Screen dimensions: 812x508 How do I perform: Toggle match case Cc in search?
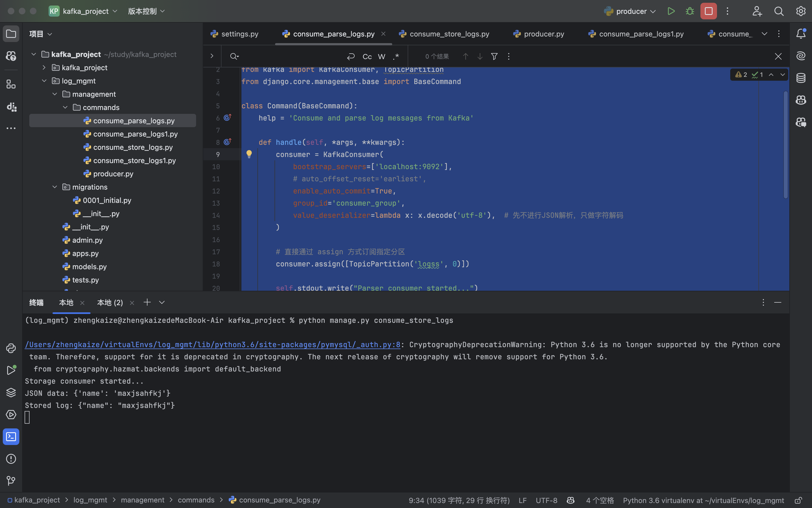pos(367,56)
